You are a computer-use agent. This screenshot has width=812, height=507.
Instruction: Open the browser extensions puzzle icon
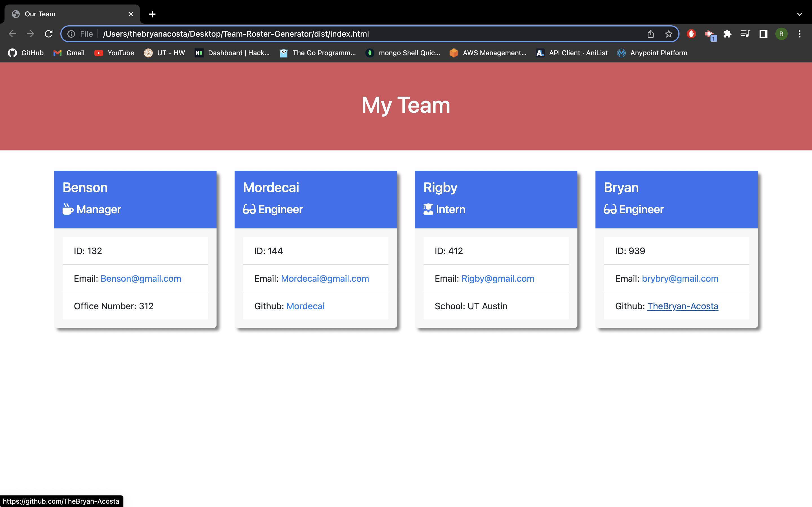pos(727,34)
